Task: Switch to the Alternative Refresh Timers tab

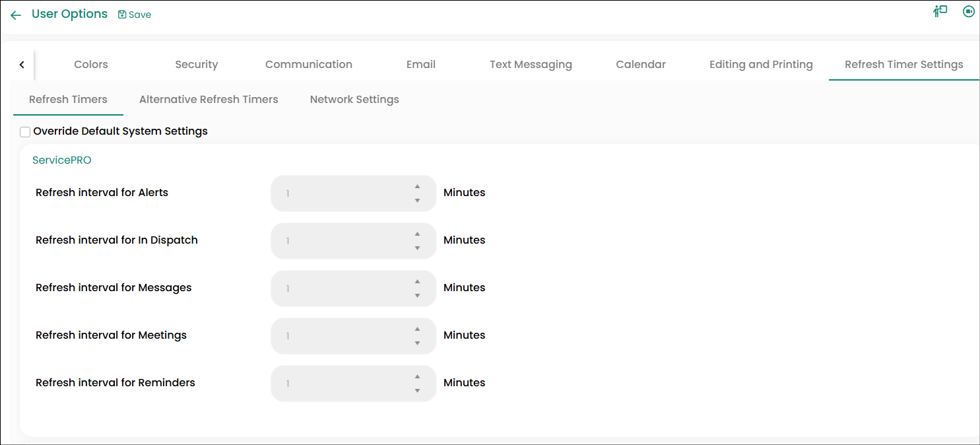Action: pos(209,100)
